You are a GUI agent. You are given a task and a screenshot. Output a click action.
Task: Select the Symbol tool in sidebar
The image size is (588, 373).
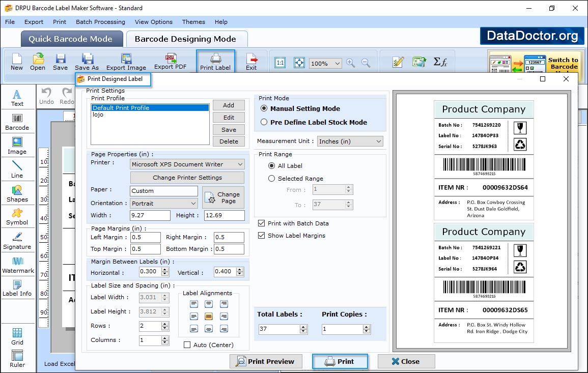click(17, 217)
